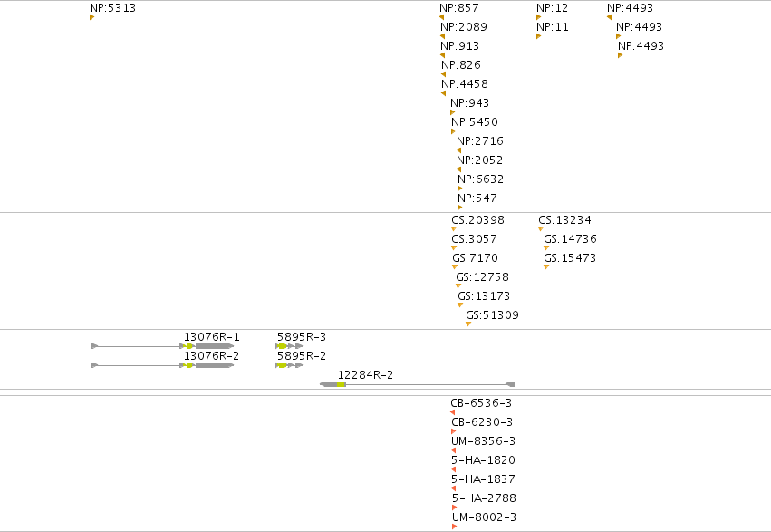Click the GS:7170 triangle glyph
771x532 pixels.
[455, 267]
